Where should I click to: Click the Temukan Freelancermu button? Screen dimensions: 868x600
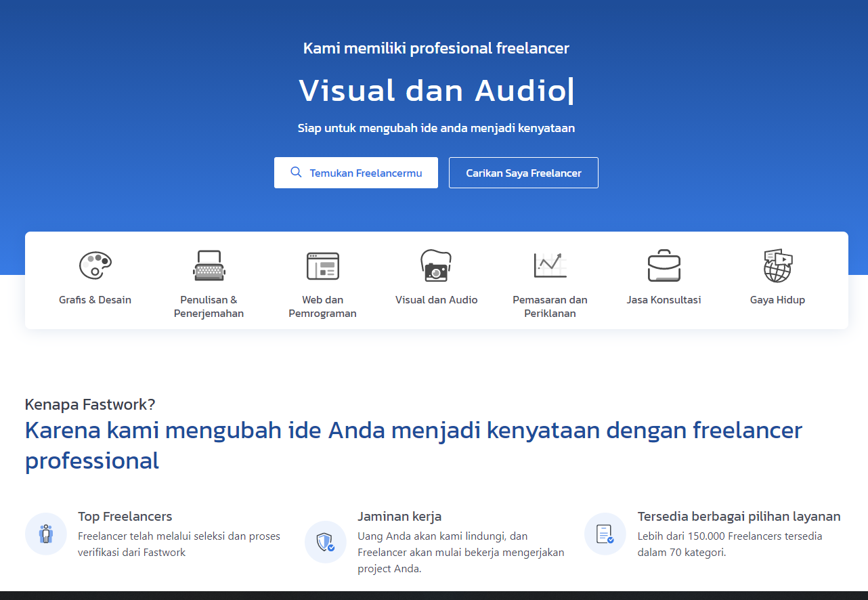[356, 173]
